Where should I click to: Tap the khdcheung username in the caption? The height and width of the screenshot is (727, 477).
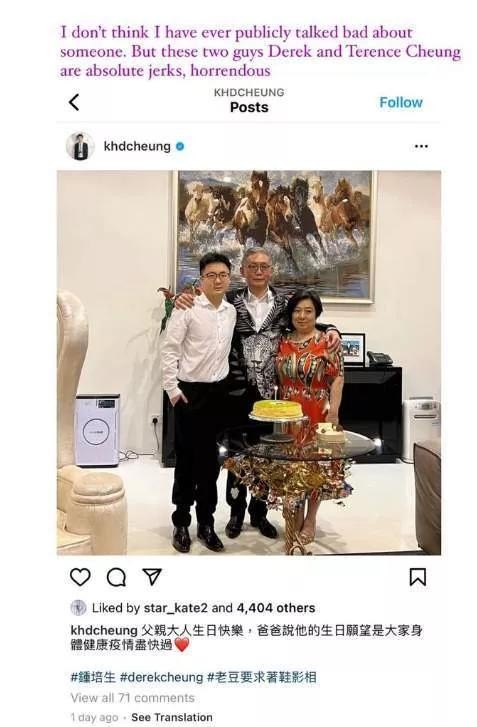coord(104,631)
